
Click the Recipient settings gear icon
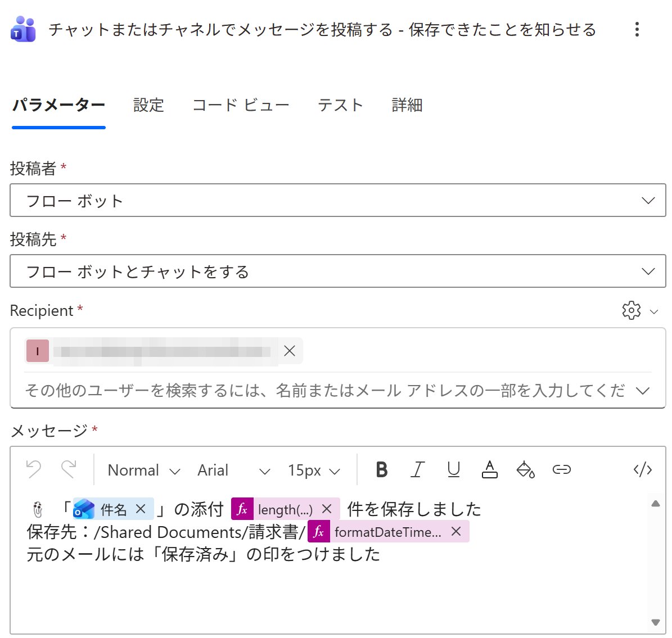pos(632,310)
